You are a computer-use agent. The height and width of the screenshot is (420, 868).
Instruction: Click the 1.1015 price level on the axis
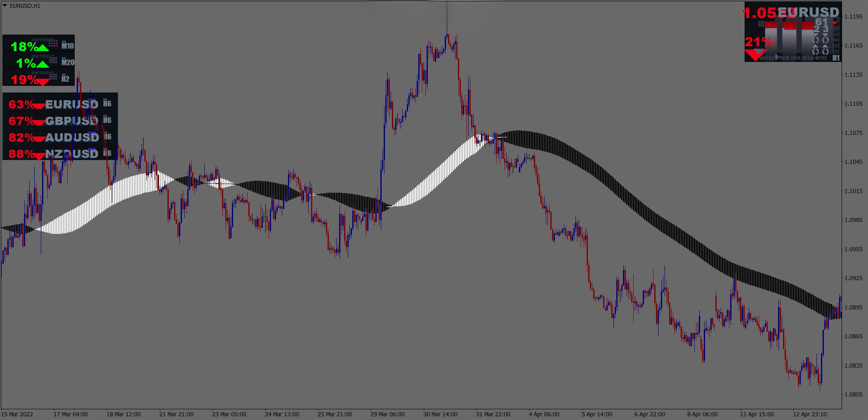tap(854, 191)
